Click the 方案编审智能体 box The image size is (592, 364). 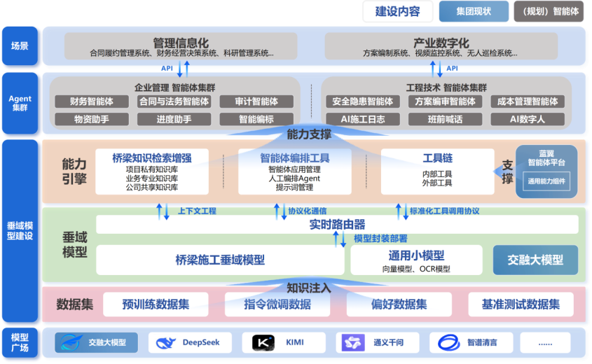[445, 101]
